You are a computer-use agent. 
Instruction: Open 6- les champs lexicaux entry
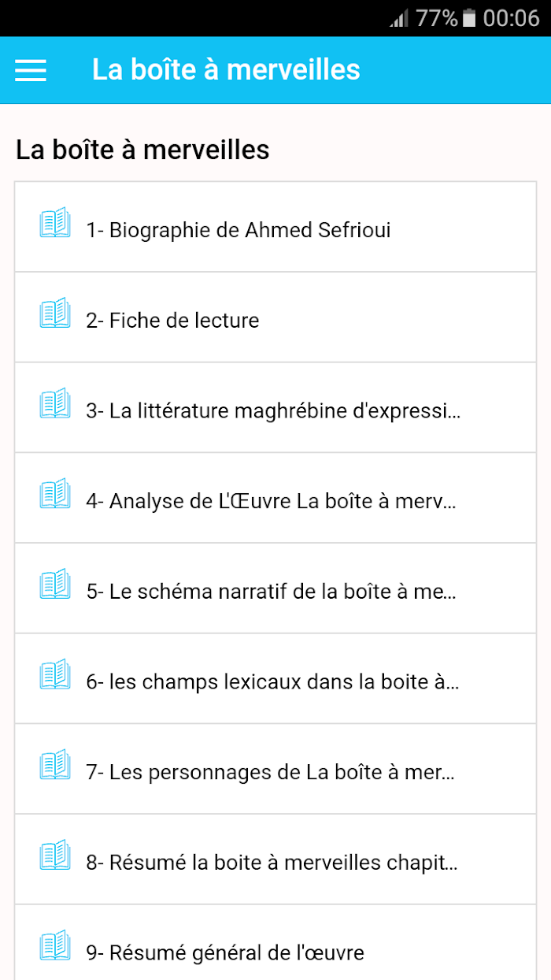point(275,678)
